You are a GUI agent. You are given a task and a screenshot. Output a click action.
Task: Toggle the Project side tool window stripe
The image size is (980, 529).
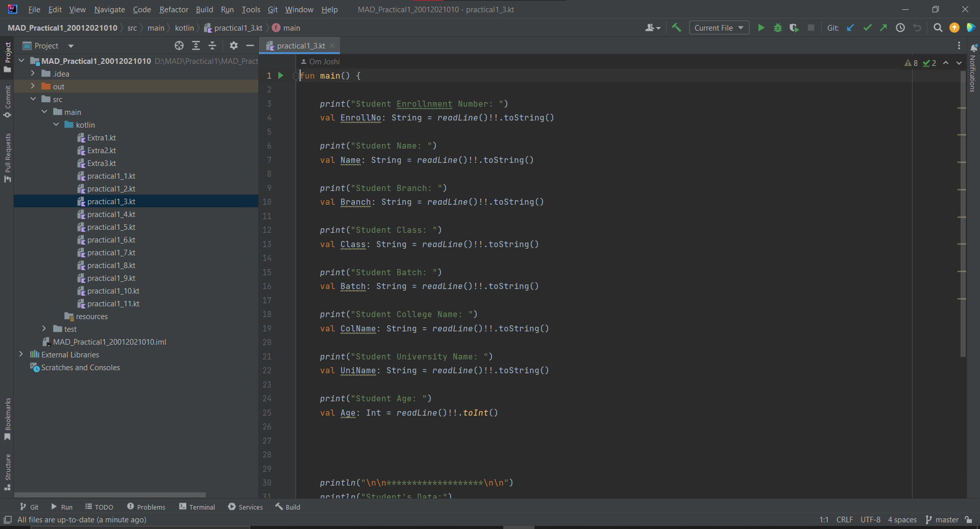click(7, 57)
